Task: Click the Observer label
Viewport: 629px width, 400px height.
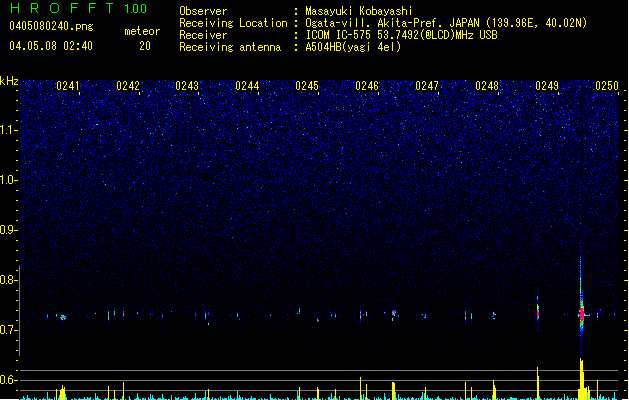Action: (203, 11)
